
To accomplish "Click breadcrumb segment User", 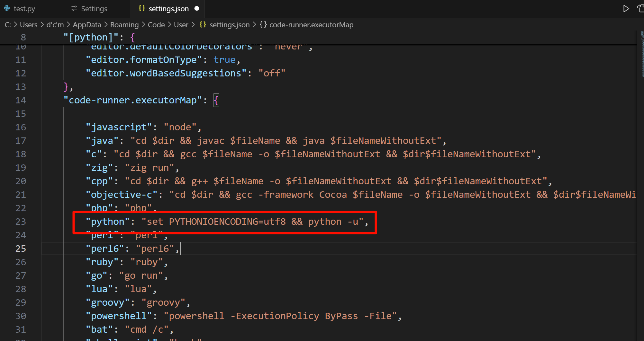I will [x=181, y=25].
